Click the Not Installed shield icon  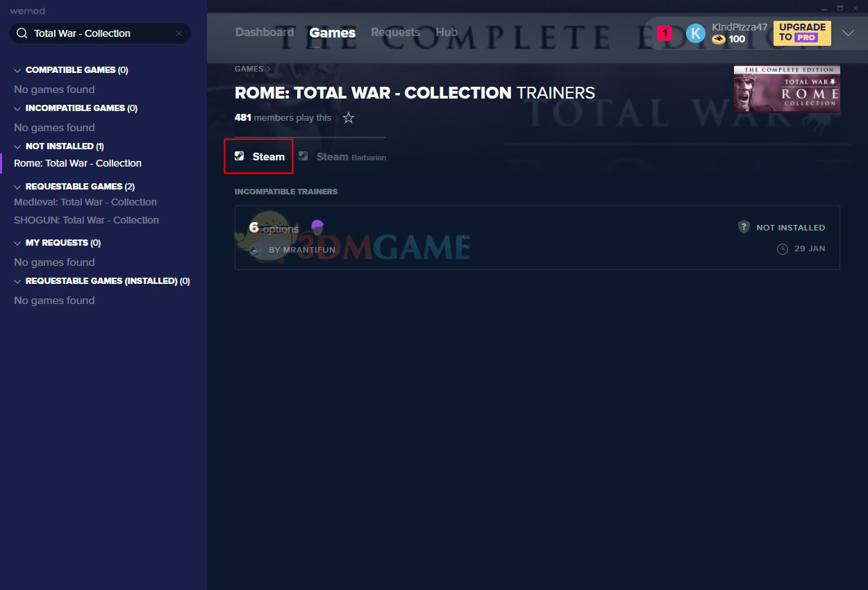tap(744, 227)
